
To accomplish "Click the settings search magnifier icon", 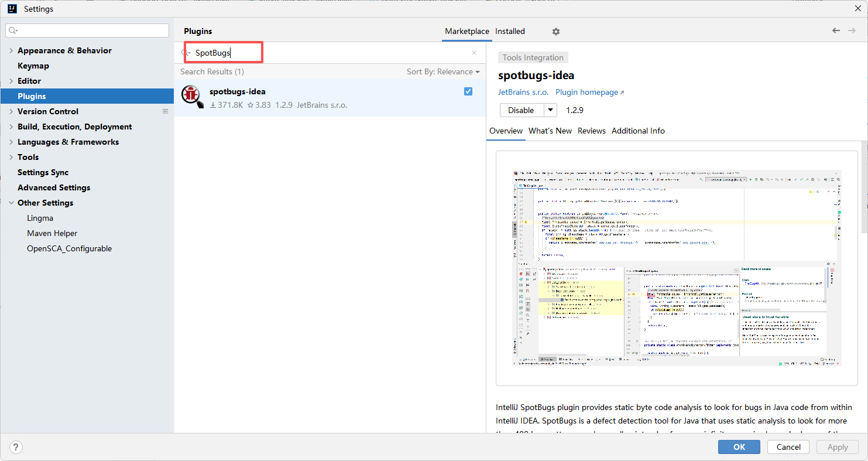I will 13,30.
